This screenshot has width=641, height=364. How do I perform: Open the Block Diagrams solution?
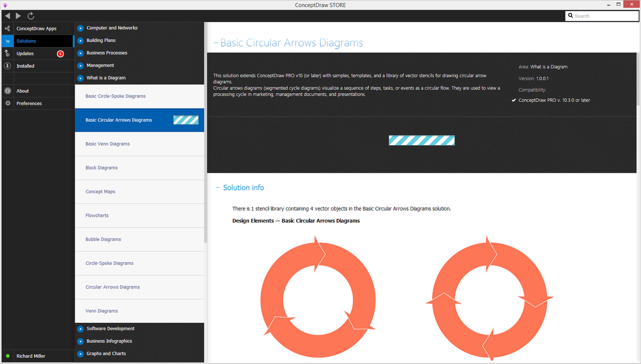pyautogui.click(x=140, y=168)
